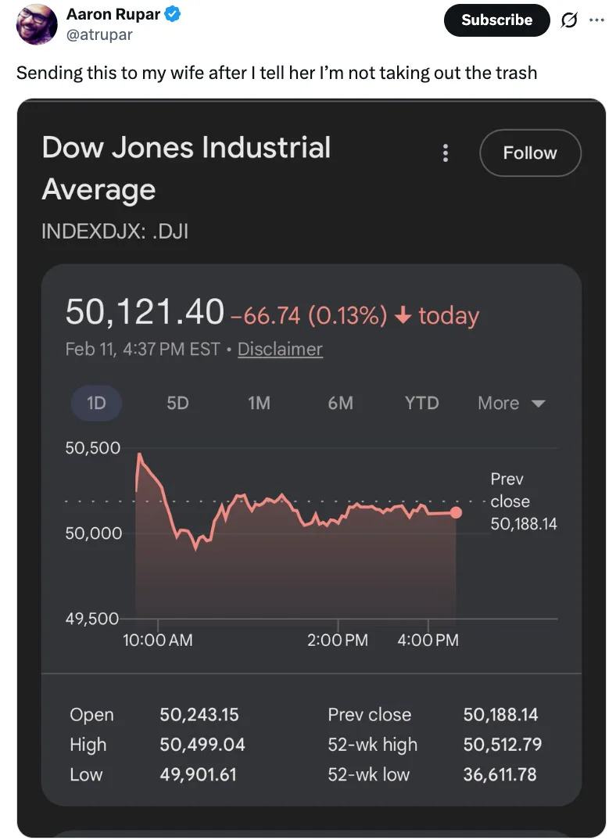Click the Grok icon next to Subscribe
The width and height of the screenshot is (616, 840).
point(570,20)
